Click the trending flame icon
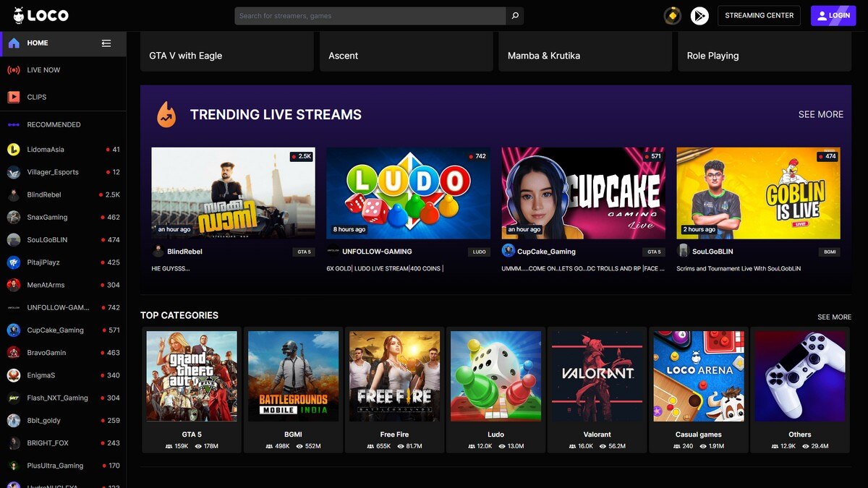Screen dimensions: 868x488 [x=166, y=114]
